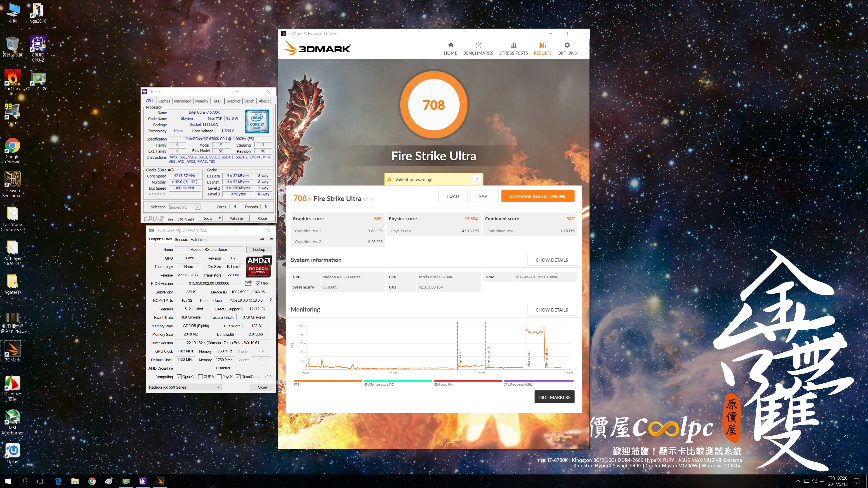
Task: Click the HIDE MARKERS button
Action: [554, 397]
